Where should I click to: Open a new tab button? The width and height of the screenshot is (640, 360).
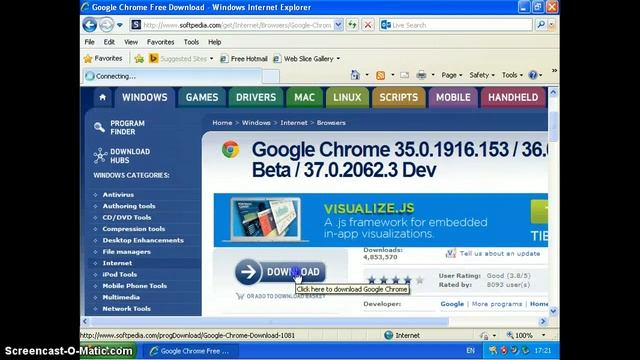click(x=271, y=76)
